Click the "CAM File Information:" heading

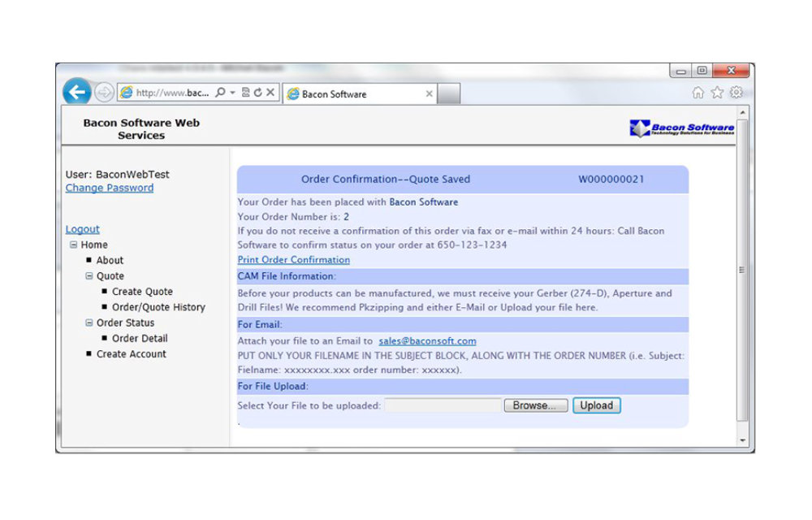287,276
